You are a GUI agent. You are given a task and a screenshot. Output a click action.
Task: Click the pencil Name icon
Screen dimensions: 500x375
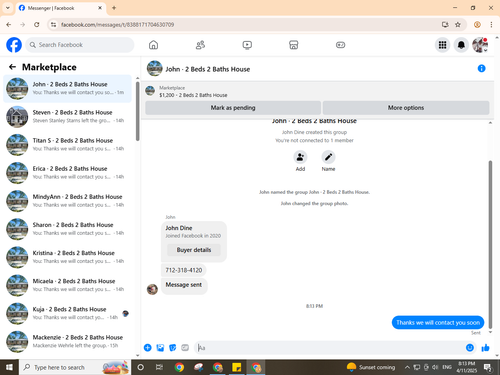pyautogui.click(x=328, y=157)
